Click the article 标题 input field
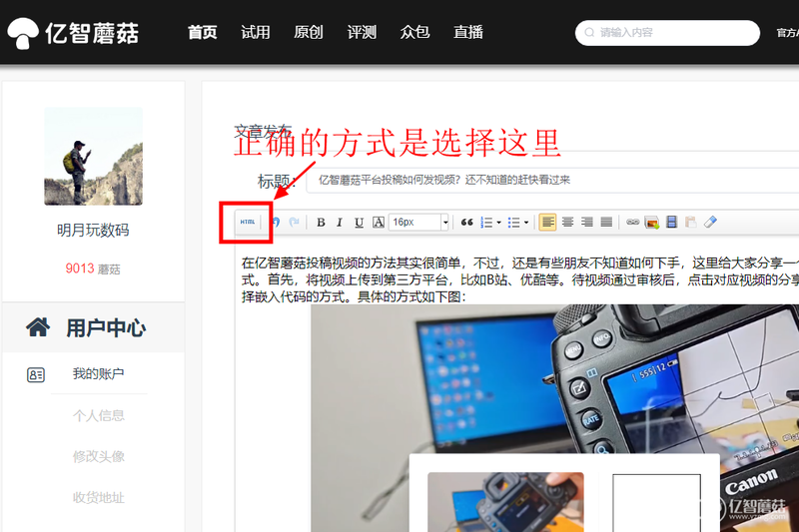 pyautogui.click(x=552, y=180)
